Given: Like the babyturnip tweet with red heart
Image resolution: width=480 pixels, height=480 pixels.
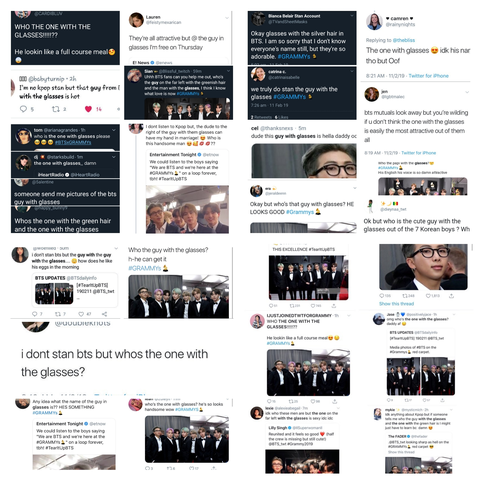Looking at the screenshot, I should click(x=88, y=109).
